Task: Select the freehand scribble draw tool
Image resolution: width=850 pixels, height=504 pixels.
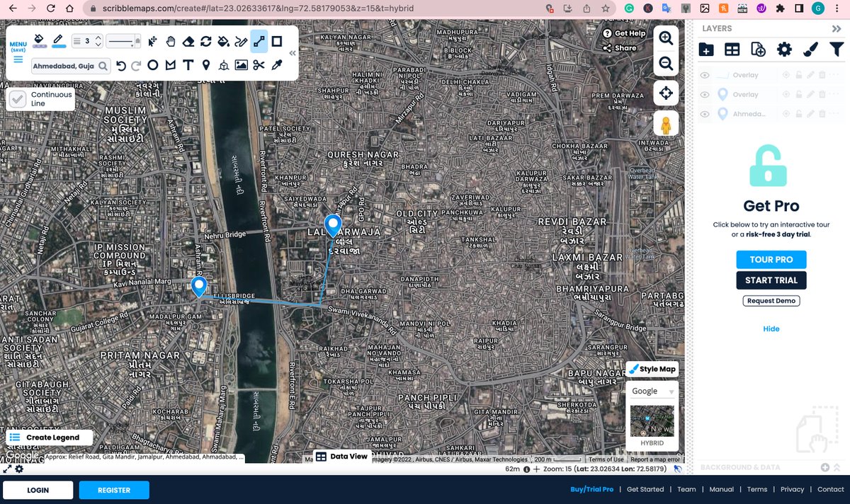Action: (x=242, y=41)
